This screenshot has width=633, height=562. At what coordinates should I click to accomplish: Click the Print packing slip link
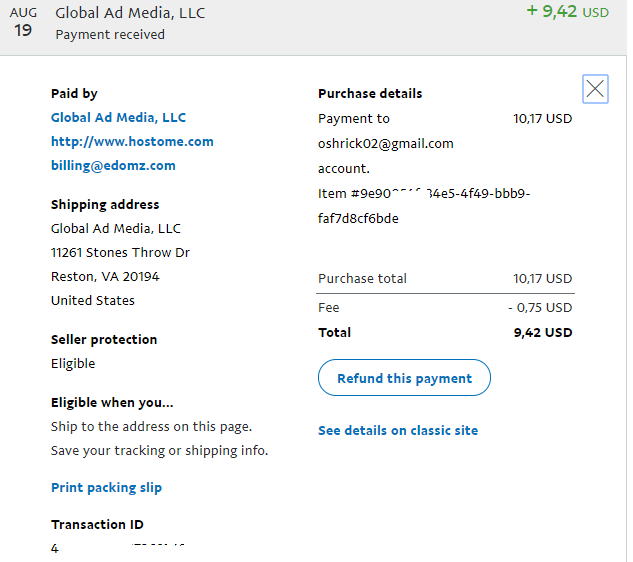tap(106, 488)
